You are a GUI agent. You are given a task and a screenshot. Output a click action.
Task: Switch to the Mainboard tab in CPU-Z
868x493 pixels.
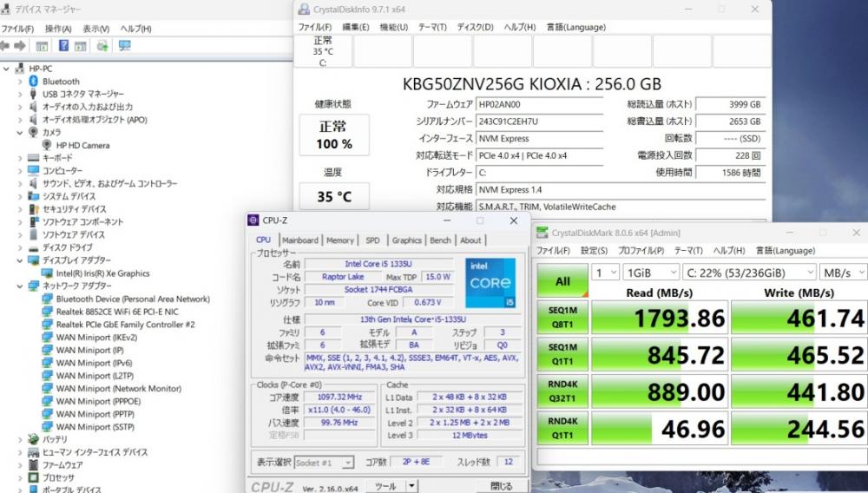[x=300, y=240]
